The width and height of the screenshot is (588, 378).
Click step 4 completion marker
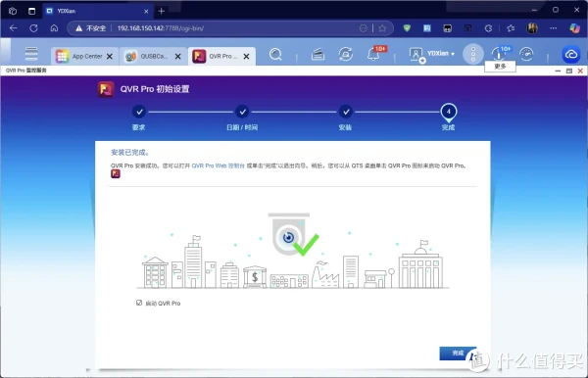click(448, 112)
